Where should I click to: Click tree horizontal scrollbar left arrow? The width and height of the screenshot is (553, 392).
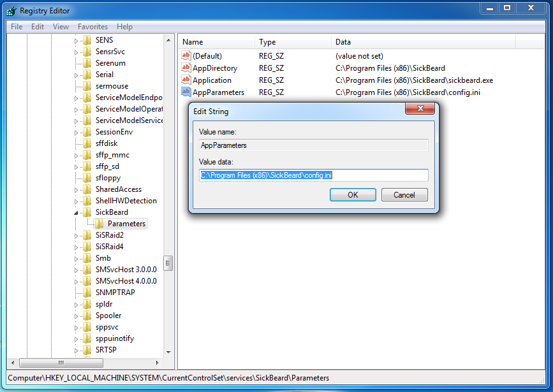tap(13, 363)
